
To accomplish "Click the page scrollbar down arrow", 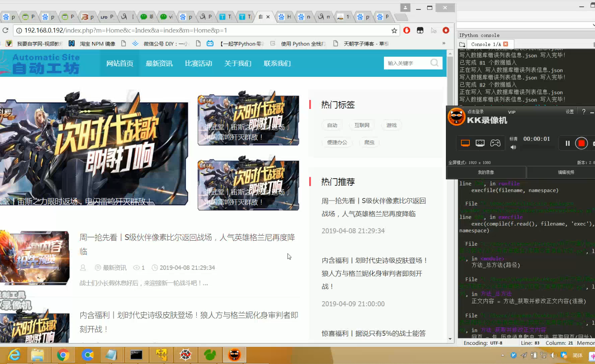I will (x=450, y=339).
